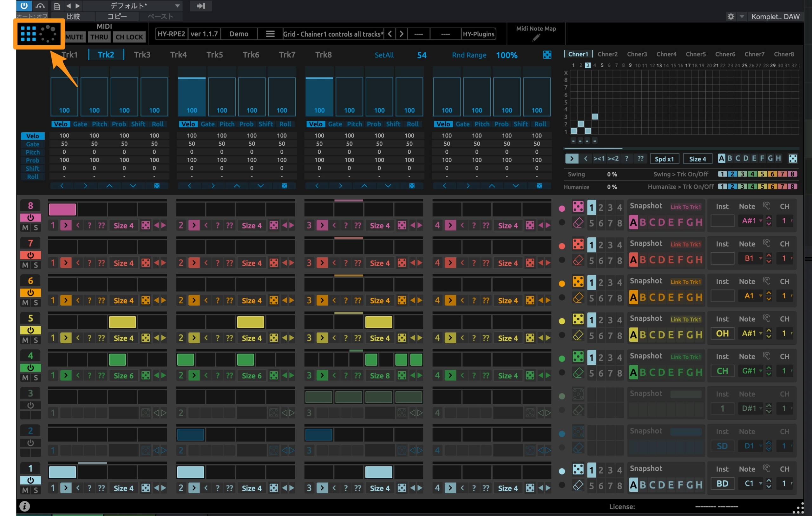Click the SetAll button
Viewport: 812px width, 516px height.
pos(384,55)
